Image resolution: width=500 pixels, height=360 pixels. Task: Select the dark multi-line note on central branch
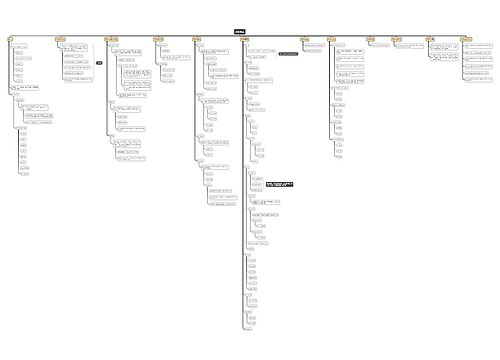point(279,184)
